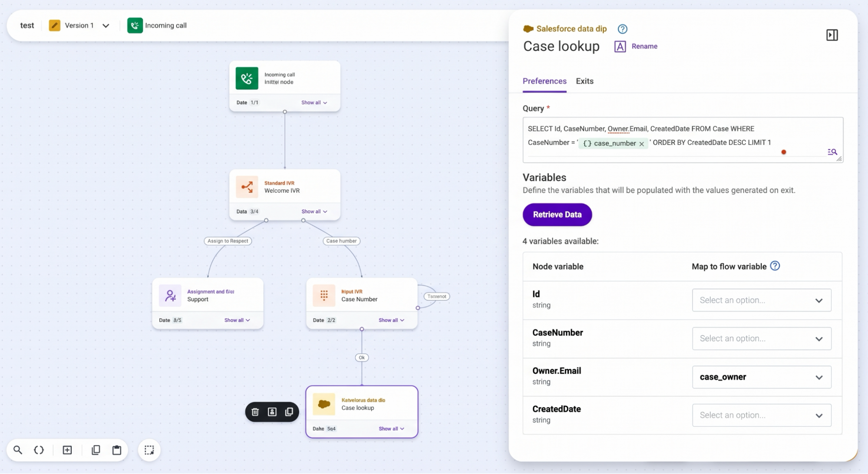868x474 pixels.
Task: Switch to the Exits tab
Action: 584,81
